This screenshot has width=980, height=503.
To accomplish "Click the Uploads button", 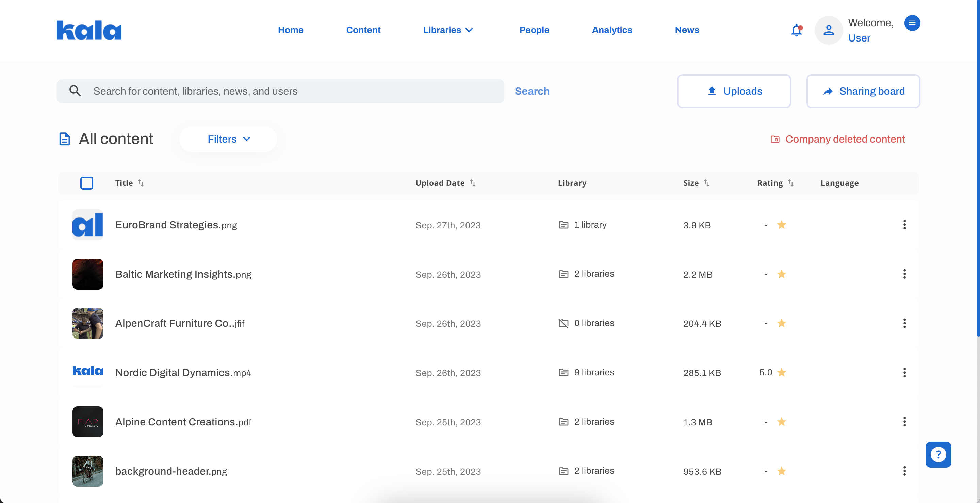I will pos(734,91).
